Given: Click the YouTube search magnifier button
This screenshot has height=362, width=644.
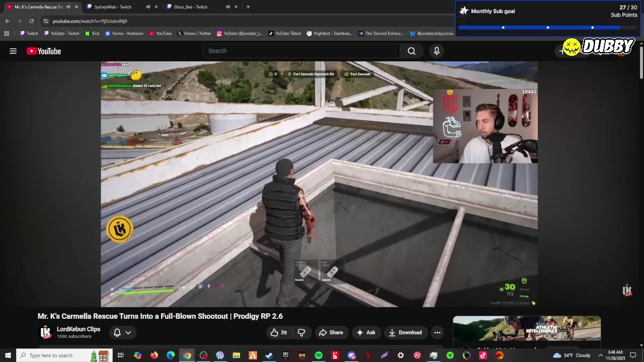Looking at the screenshot, I should 412,51.
